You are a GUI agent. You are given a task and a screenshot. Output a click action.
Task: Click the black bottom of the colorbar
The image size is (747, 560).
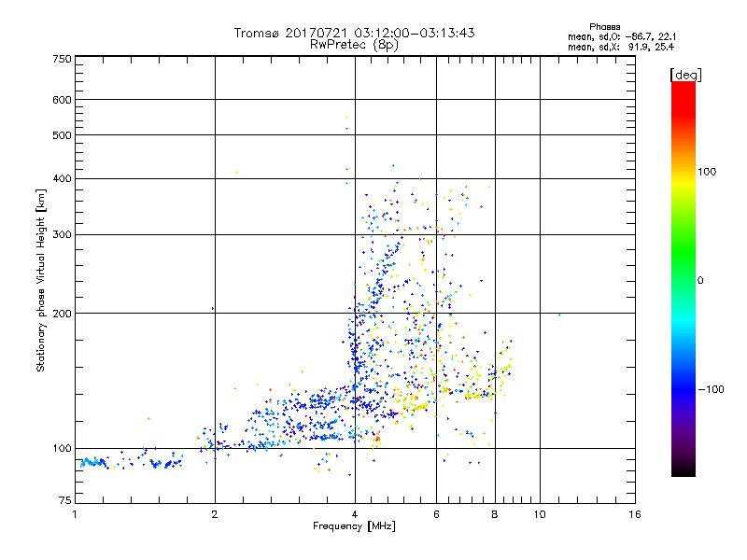pyautogui.click(x=684, y=469)
